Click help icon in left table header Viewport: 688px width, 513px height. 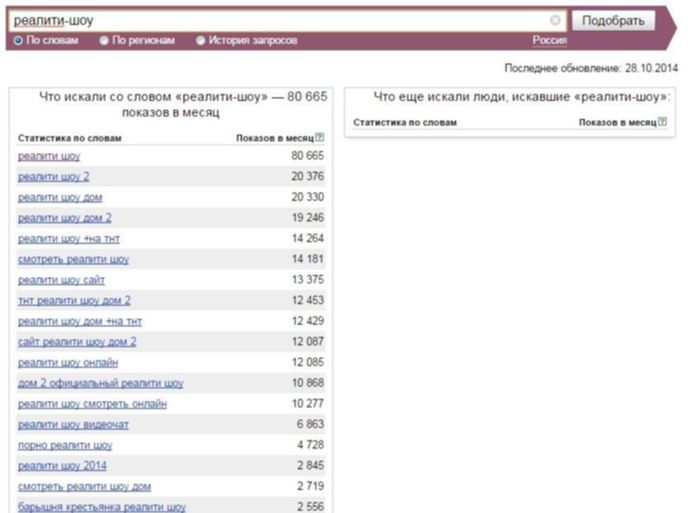coord(320,137)
